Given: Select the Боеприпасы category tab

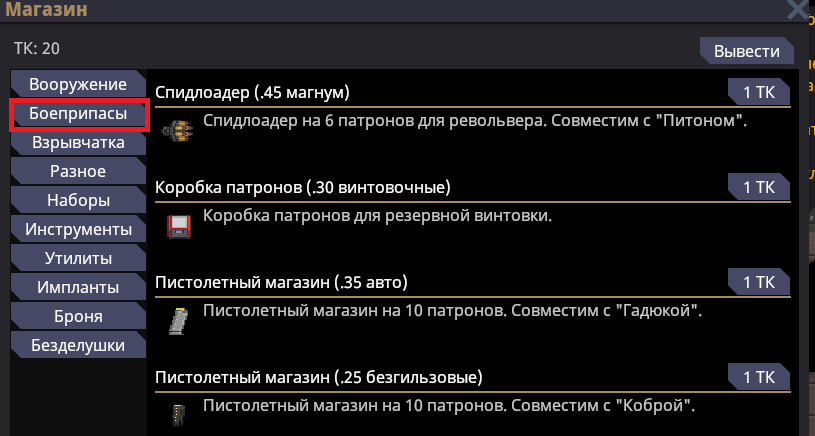Looking at the screenshot, I should pos(78,114).
